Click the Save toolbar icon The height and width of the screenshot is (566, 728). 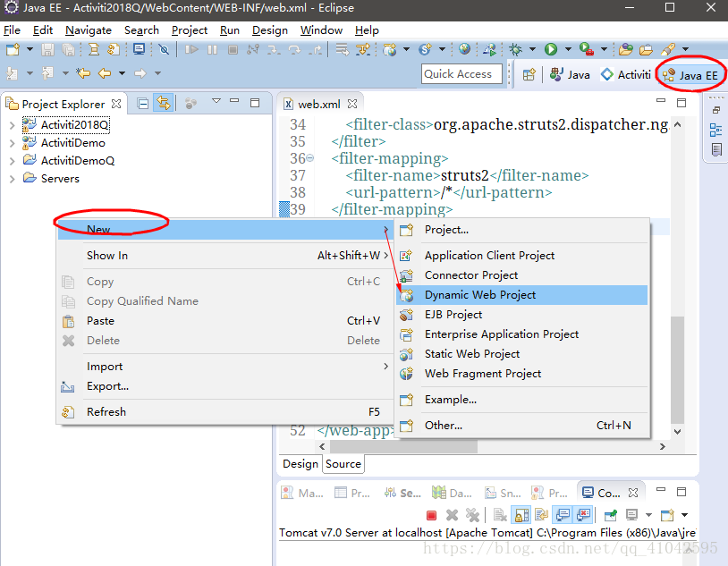(x=47, y=49)
